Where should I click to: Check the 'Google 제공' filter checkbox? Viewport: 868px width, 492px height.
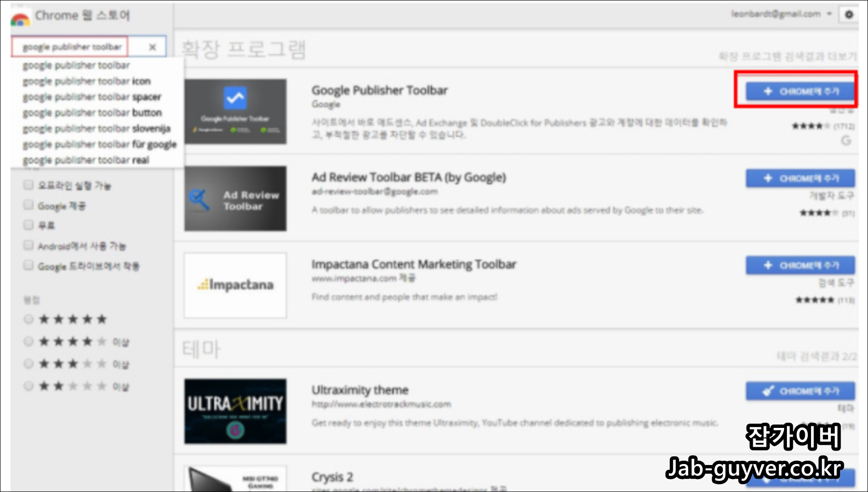point(28,205)
